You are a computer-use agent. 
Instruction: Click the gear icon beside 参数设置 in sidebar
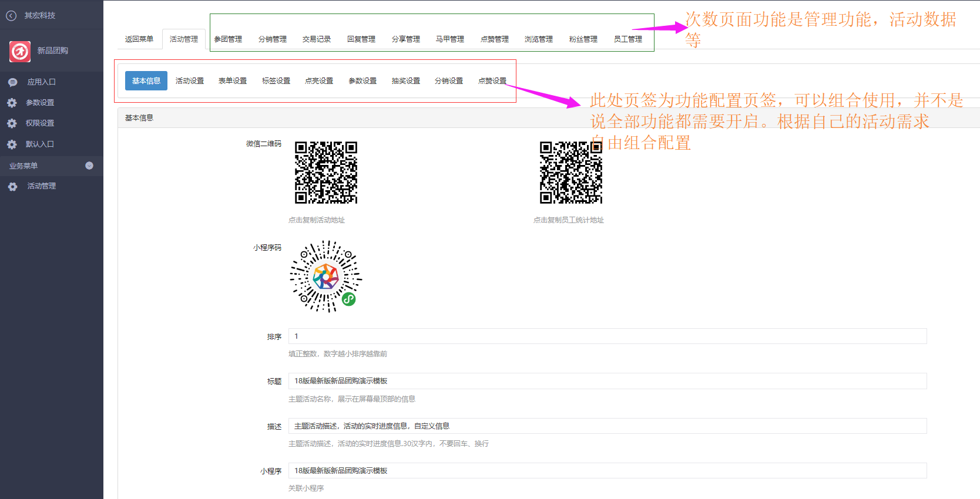click(12, 103)
